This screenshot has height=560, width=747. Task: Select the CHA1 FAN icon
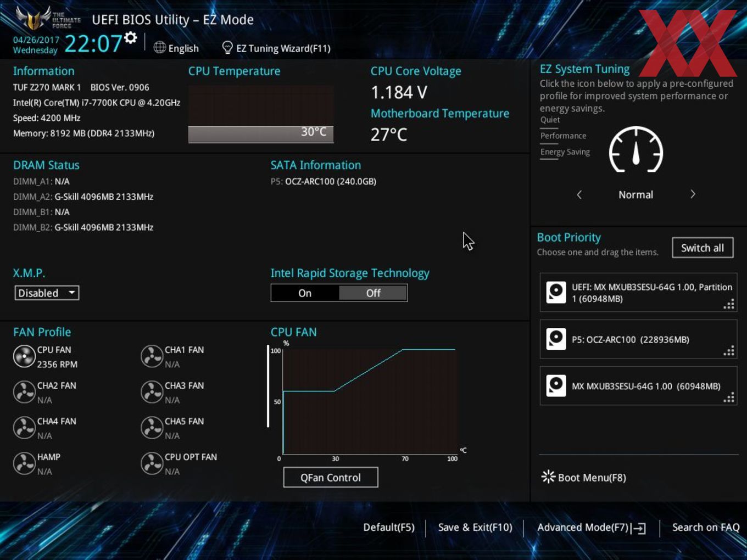click(x=152, y=356)
